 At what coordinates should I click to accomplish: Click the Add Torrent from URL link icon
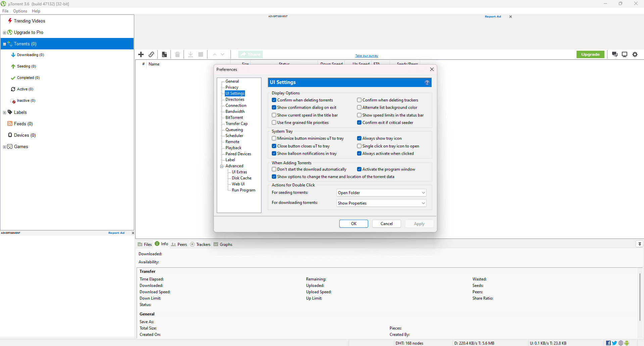pyautogui.click(x=151, y=54)
